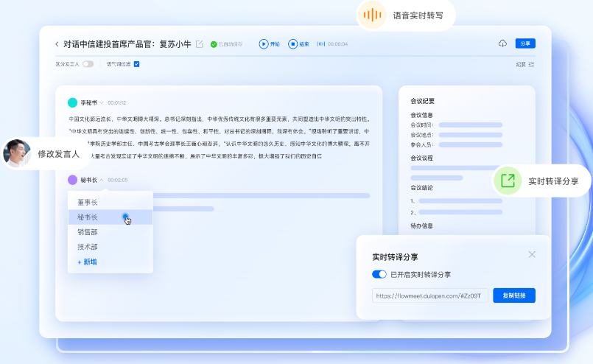Expand the 李秘书 speaker dropdown arrow
This screenshot has height=364, width=593.
click(x=102, y=103)
